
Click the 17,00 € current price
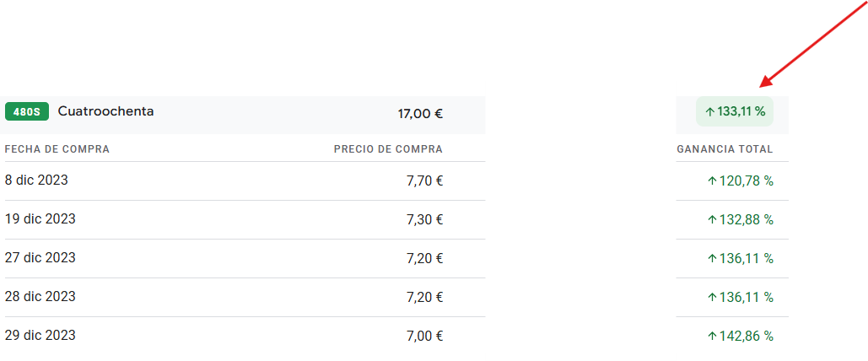tap(420, 114)
